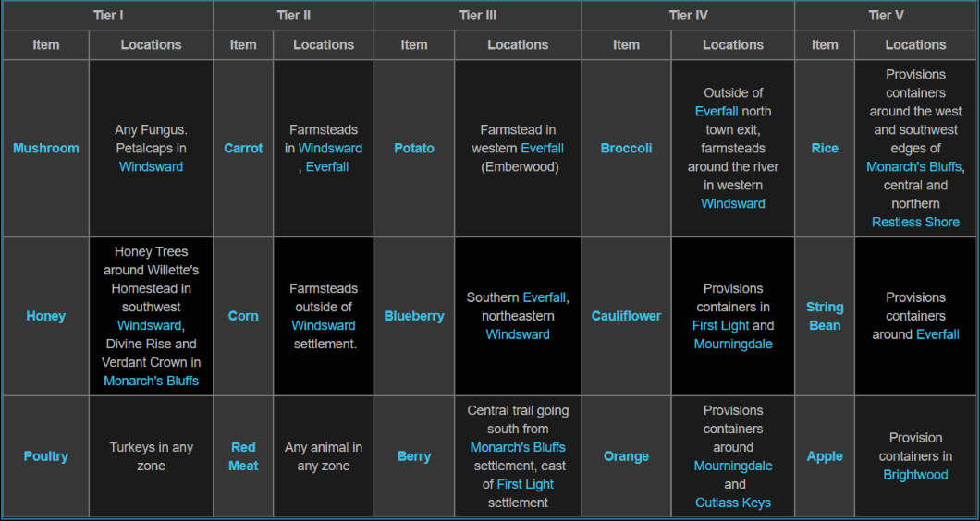The height and width of the screenshot is (521, 980).
Task: Open the Mushroom item link
Action: [x=46, y=148]
